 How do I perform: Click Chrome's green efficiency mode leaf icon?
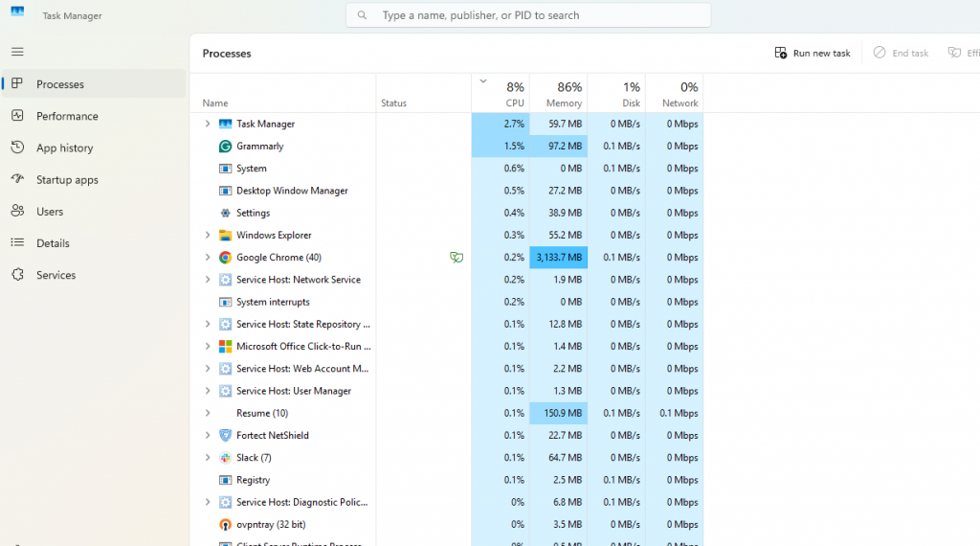pos(457,258)
